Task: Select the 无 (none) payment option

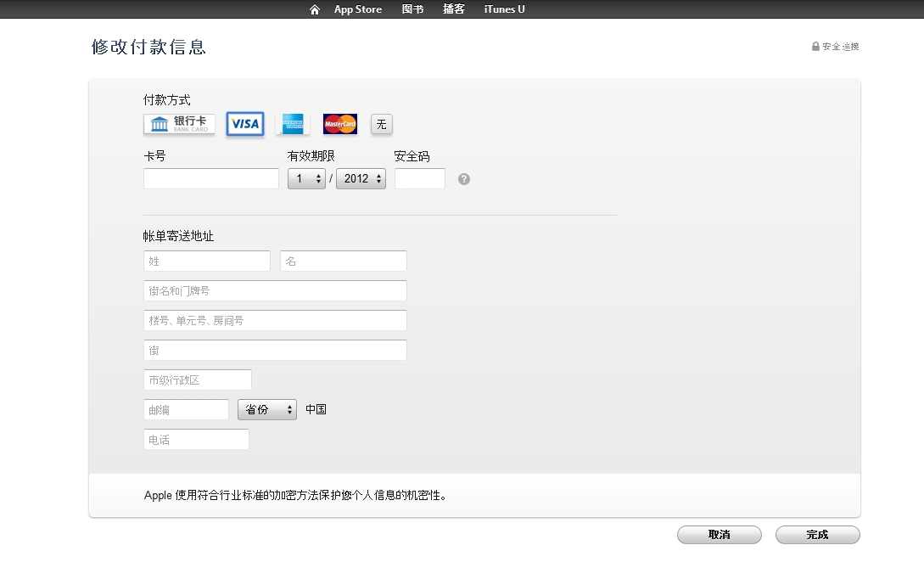Action: click(x=382, y=124)
